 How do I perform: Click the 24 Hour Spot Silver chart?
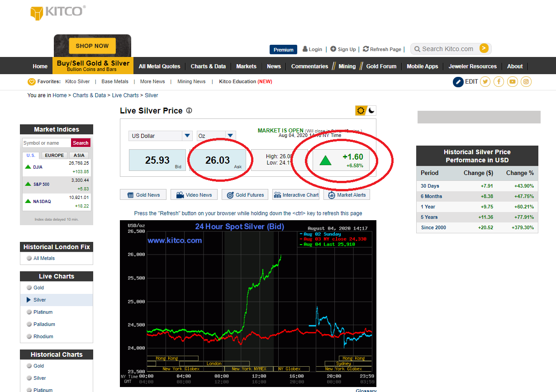click(x=248, y=303)
